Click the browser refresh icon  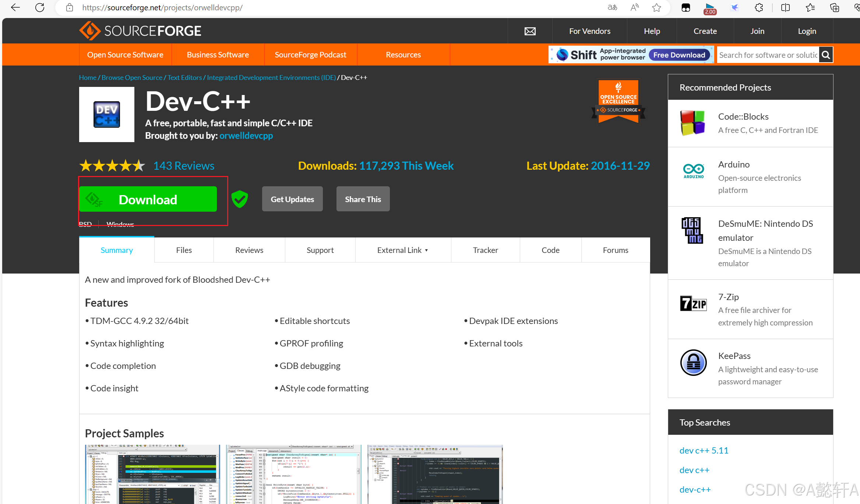click(x=40, y=7)
